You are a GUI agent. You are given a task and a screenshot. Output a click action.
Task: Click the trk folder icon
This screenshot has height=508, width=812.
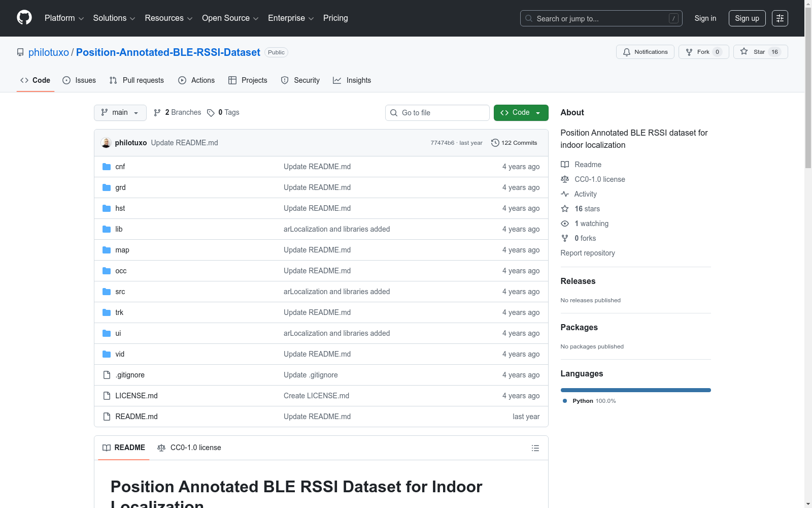(x=107, y=312)
